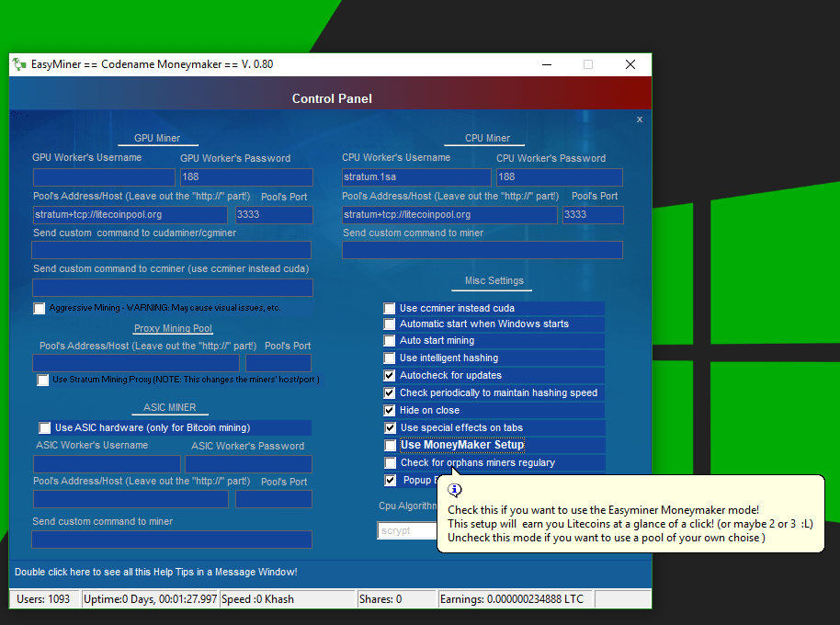This screenshot has height=625, width=840.
Task: Click GPU Worker's Username field
Action: (x=104, y=176)
